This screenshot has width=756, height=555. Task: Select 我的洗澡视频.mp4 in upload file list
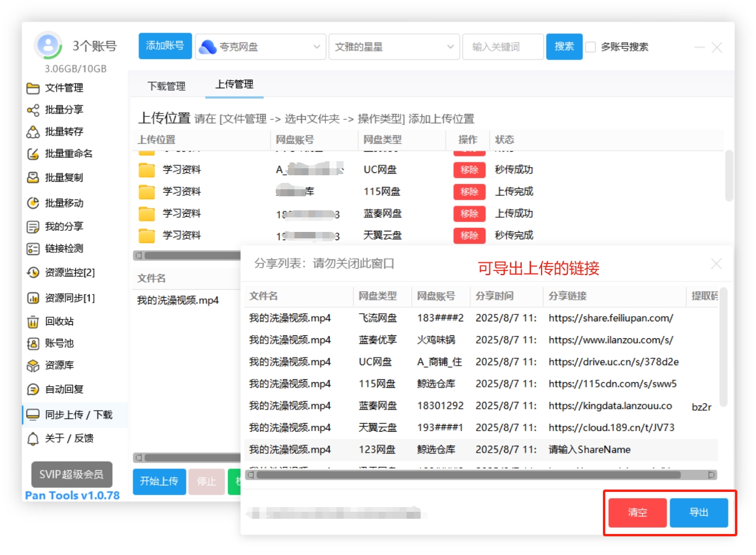point(178,300)
